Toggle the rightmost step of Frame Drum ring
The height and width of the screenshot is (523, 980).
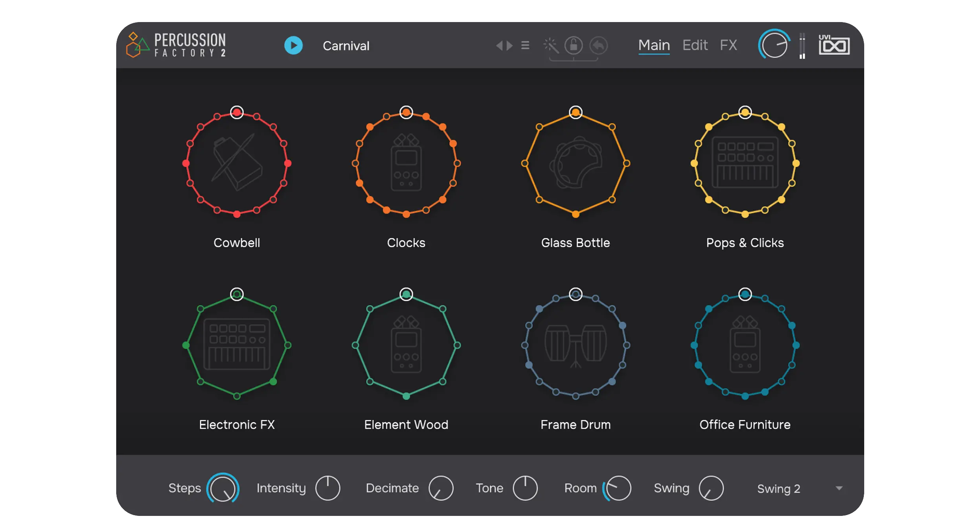627,345
